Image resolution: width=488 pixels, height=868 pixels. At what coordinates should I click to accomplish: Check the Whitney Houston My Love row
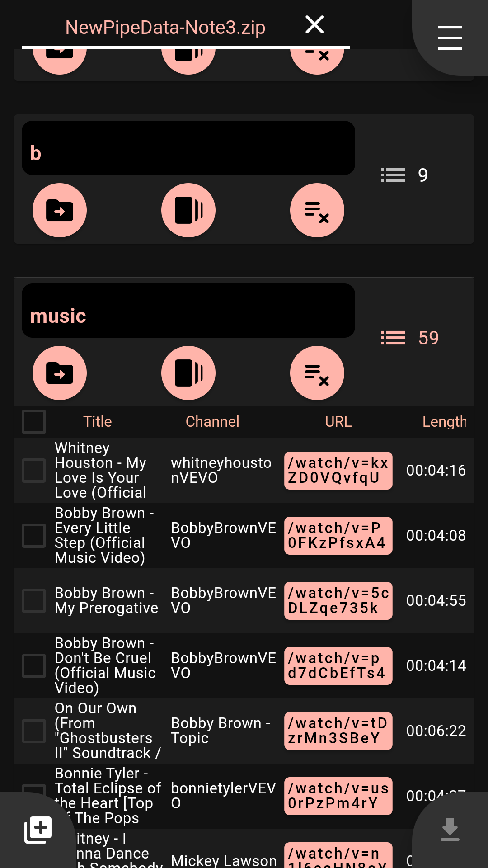click(34, 471)
